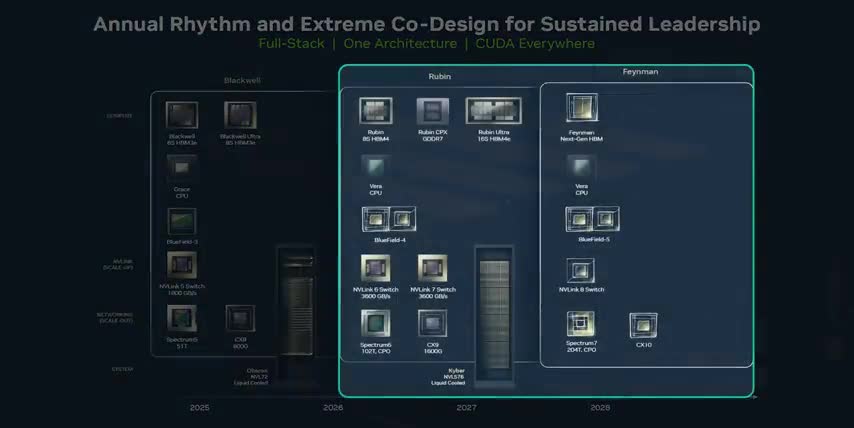The image size is (854, 428).
Task: Select the Rubin CPX GDDR7 chip icon
Action: coord(432,111)
